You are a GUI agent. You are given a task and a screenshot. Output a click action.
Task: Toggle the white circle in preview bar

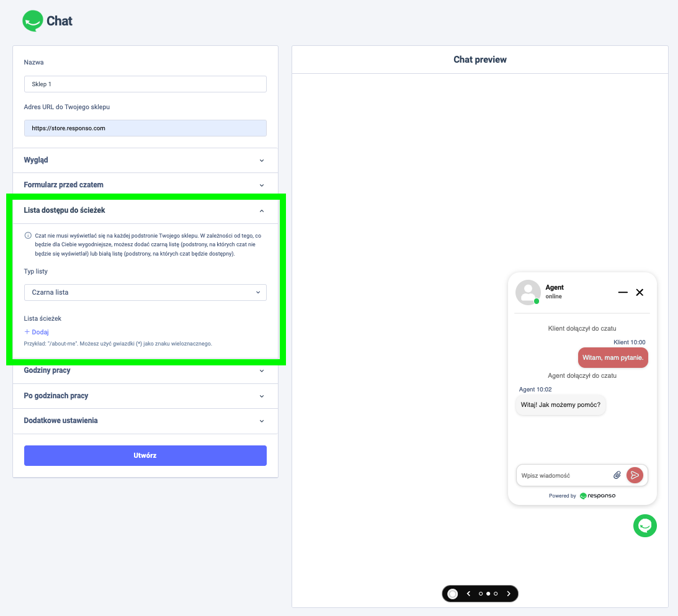[453, 594]
